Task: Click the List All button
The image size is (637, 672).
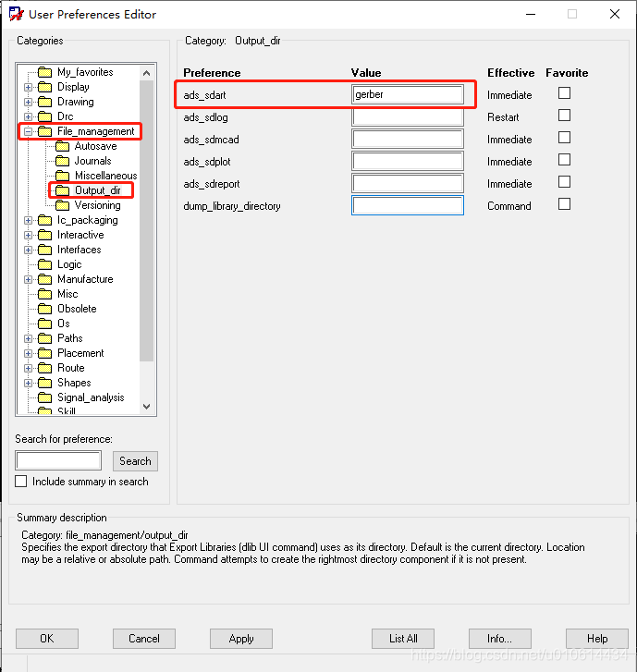Action: click(x=403, y=639)
